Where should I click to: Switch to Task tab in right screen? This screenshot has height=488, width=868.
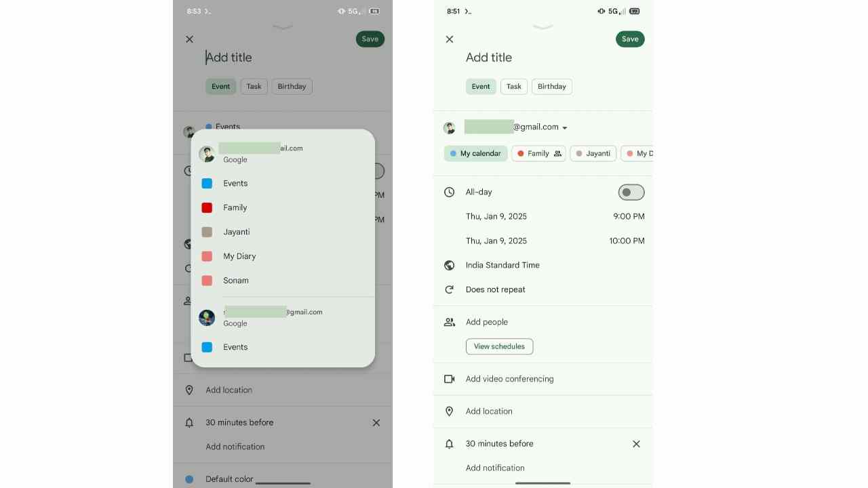point(514,86)
